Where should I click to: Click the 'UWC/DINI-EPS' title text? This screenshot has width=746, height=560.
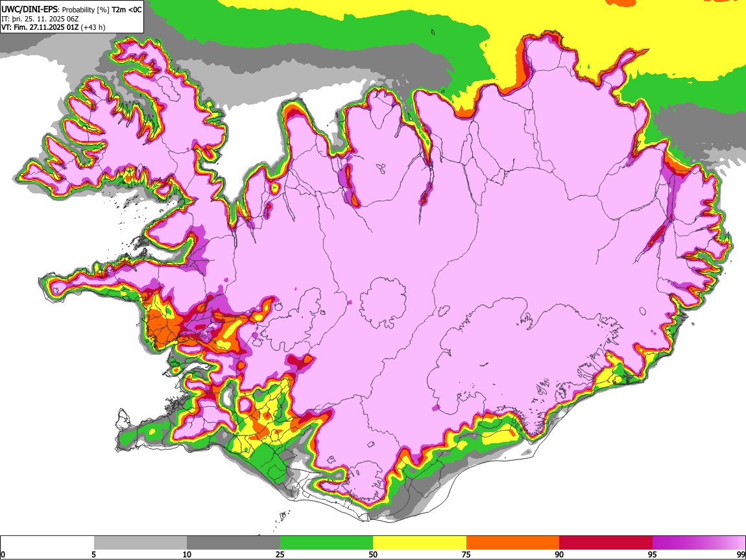tap(29, 10)
